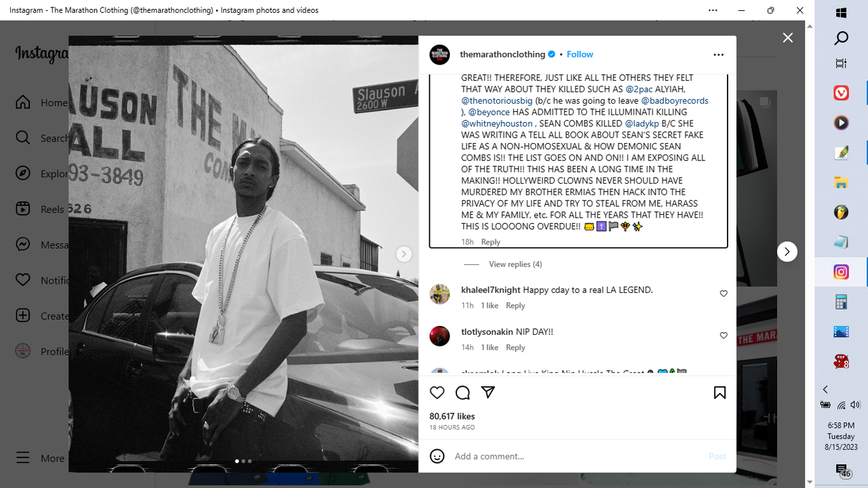868x488 pixels.
Task: Like the post with the heart icon
Action: click(437, 392)
